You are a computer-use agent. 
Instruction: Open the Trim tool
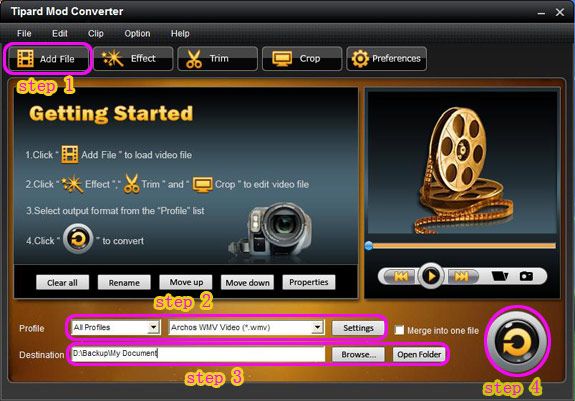(217, 59)
